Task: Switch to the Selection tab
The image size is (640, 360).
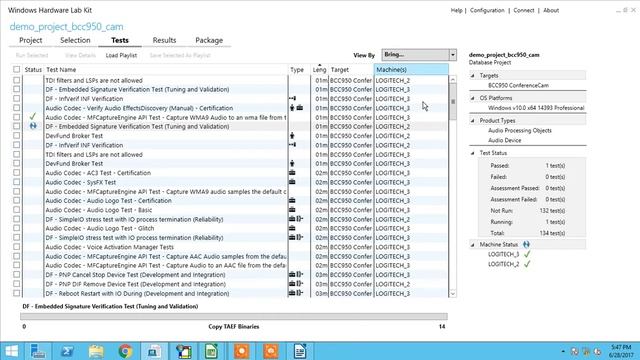Action: (75, 40)
